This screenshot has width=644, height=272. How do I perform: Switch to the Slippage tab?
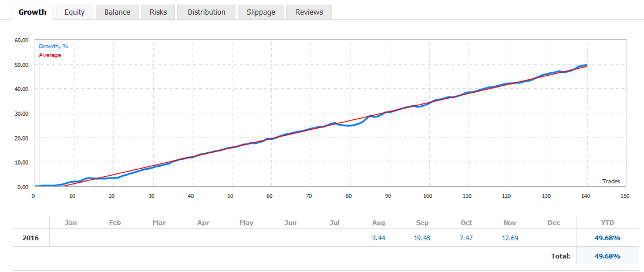[x=261, y=12]
